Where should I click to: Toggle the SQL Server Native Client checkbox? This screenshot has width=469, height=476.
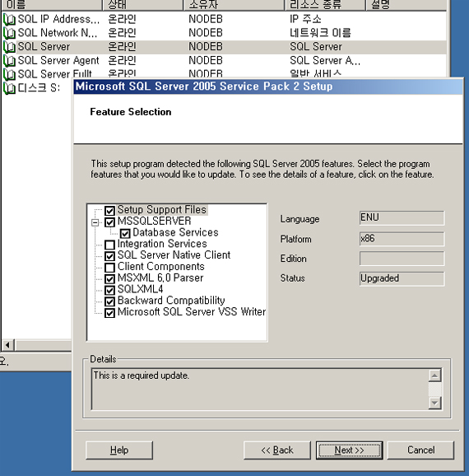tap(109, 256)
